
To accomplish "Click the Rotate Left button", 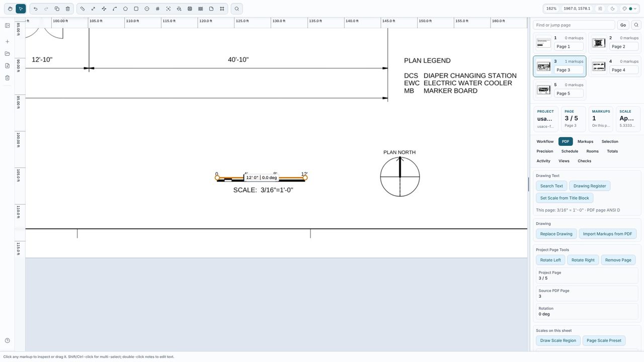I will [550, 260].
